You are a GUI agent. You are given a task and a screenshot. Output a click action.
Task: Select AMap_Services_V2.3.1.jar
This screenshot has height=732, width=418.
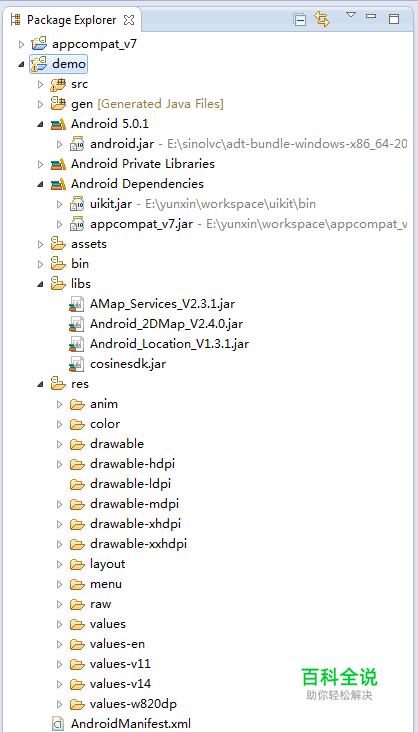click(162, 304)
